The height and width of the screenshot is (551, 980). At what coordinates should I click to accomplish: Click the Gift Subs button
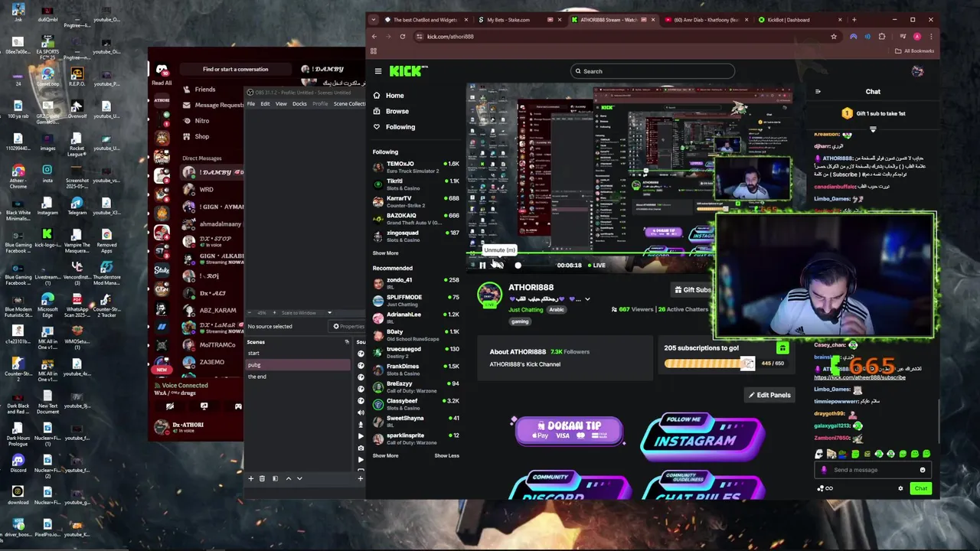coord(693,290)
